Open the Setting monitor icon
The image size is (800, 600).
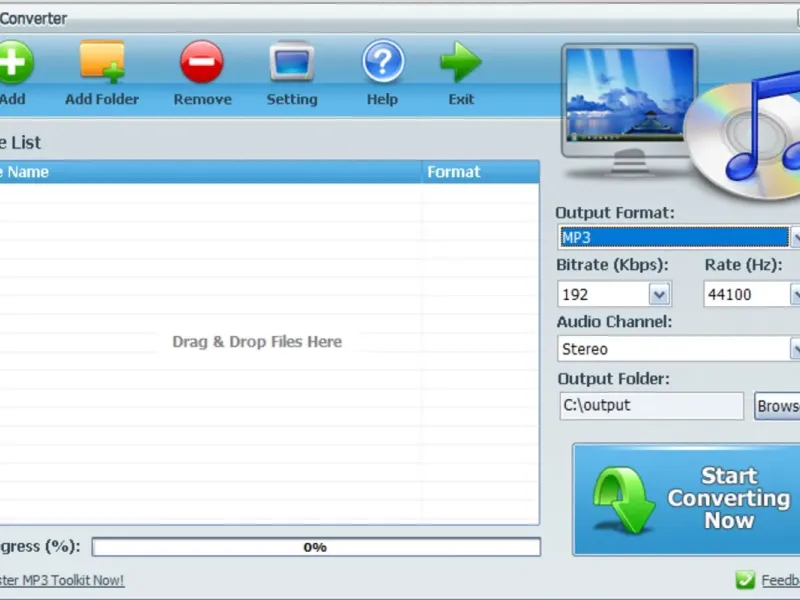tap(291, 62)
